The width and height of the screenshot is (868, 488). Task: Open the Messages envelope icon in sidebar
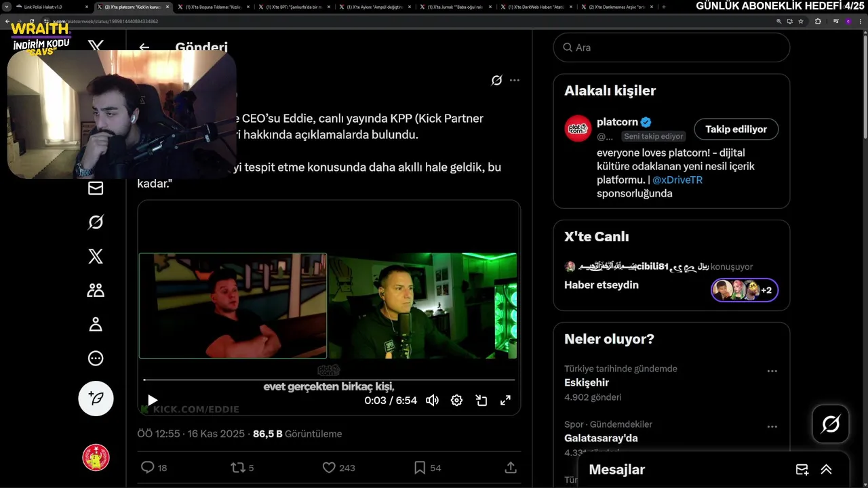96,188
